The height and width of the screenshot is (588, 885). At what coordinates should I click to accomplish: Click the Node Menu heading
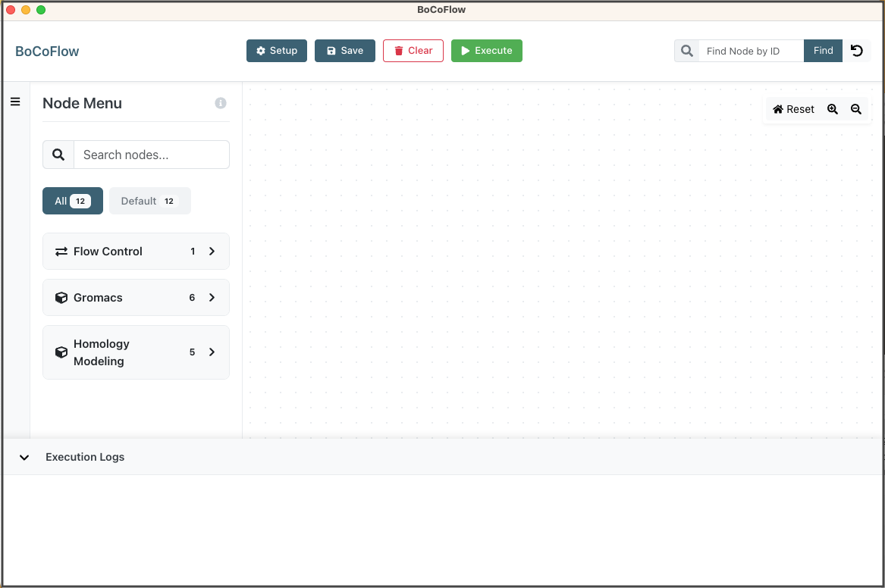(x=83, y=103)
